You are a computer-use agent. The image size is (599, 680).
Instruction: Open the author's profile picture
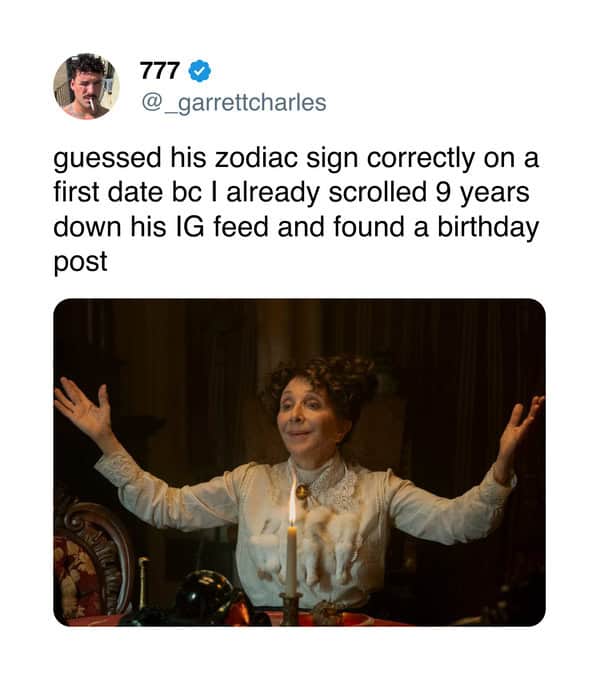coord(86,86)
